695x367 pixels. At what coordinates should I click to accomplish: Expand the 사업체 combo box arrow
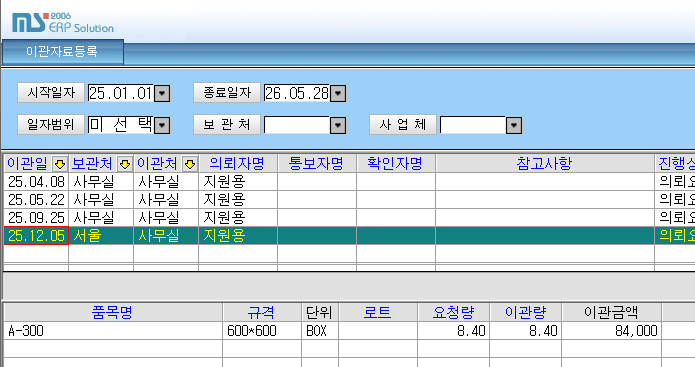tap(514, 125)
